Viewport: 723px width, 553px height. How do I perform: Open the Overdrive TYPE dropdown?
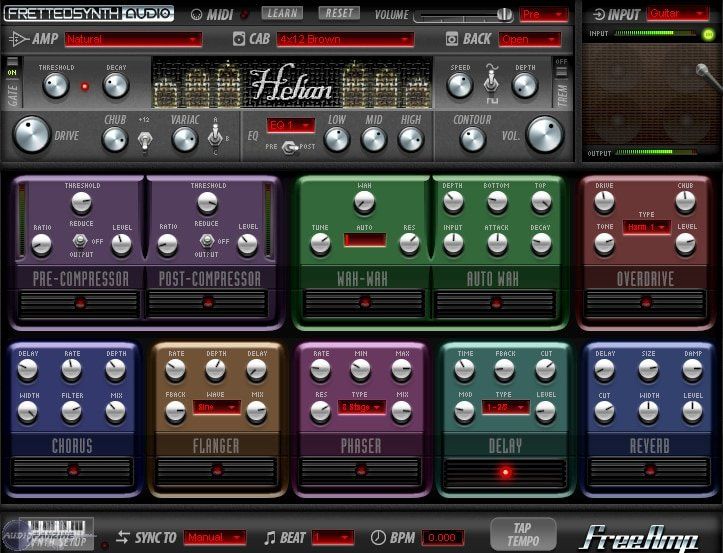click(x=646, y=227)
